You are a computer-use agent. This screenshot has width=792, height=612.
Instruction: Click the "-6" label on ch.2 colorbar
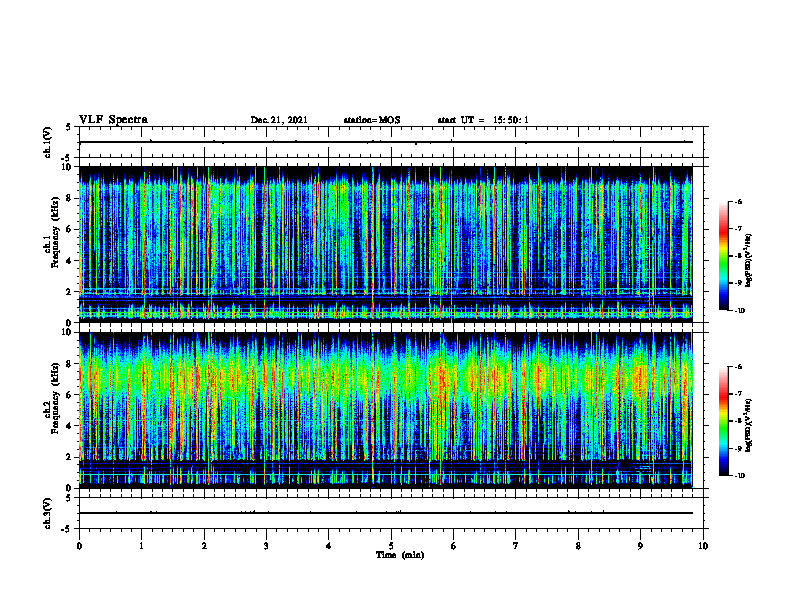(739, 367)
